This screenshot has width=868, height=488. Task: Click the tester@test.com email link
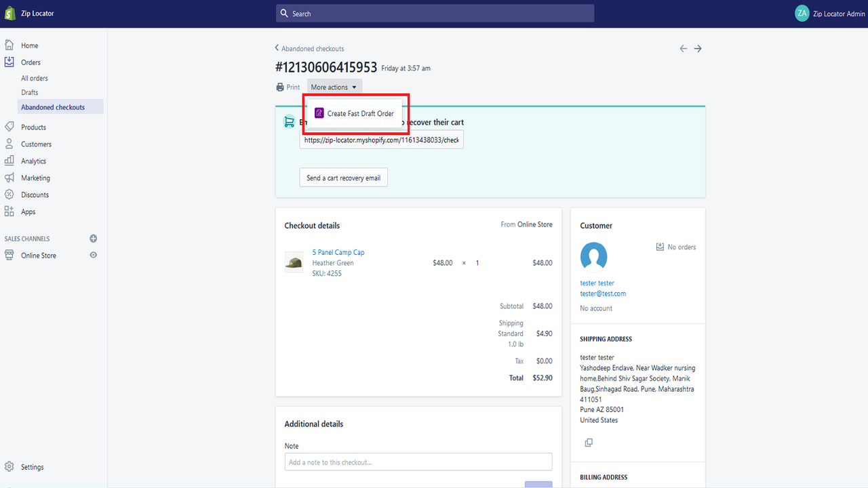[603, 293]
